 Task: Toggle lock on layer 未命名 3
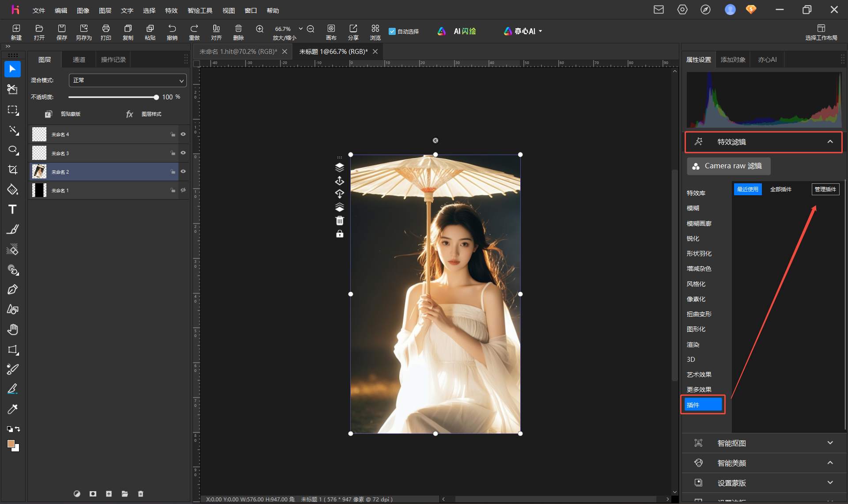173,153
